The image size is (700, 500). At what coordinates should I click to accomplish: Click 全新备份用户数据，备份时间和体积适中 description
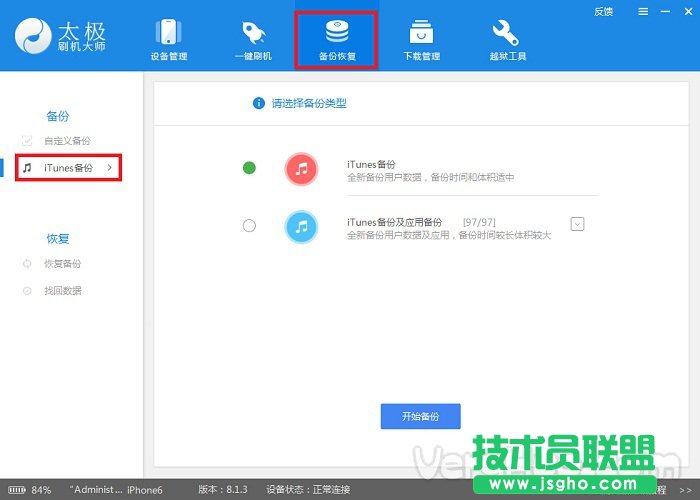click(430, 178)
